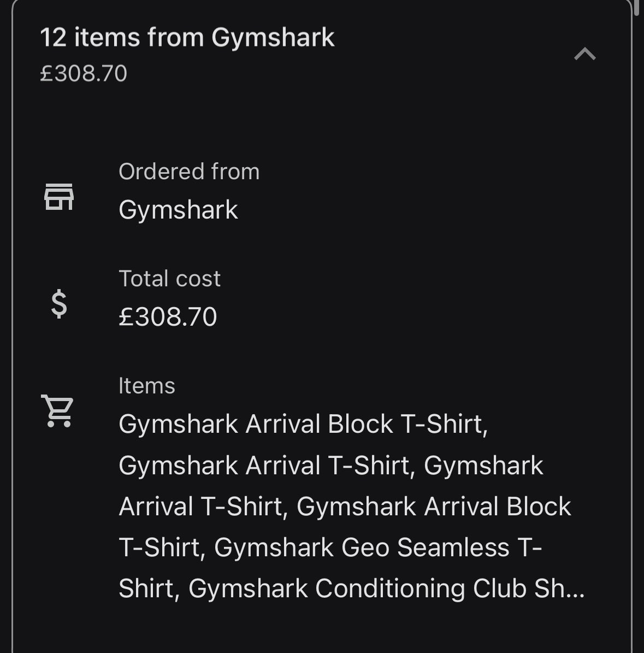Click the 'Ordered from' label

point(189,172)
